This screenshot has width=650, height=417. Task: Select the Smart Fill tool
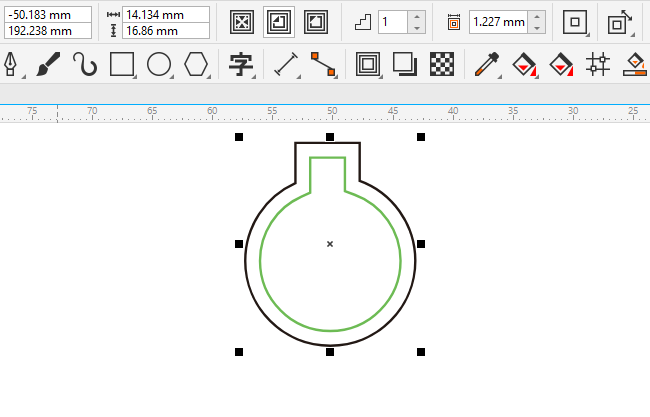[x=560, y=64]
